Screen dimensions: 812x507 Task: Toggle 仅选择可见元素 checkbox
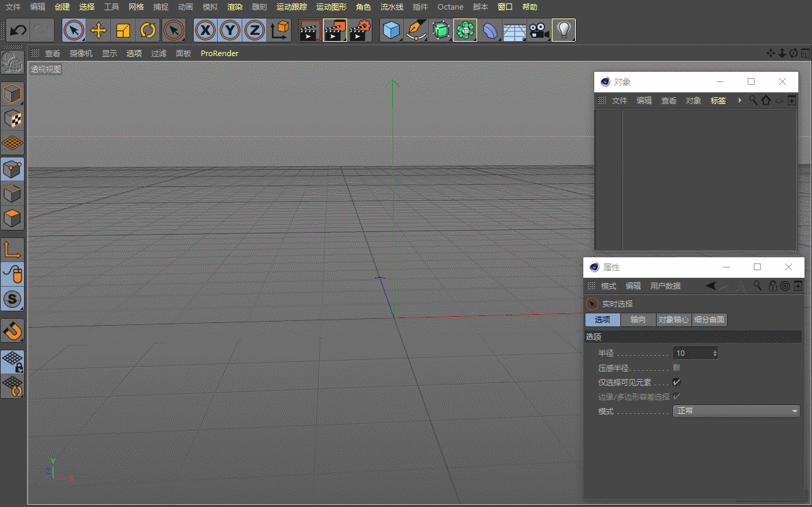tap(676, 382)
